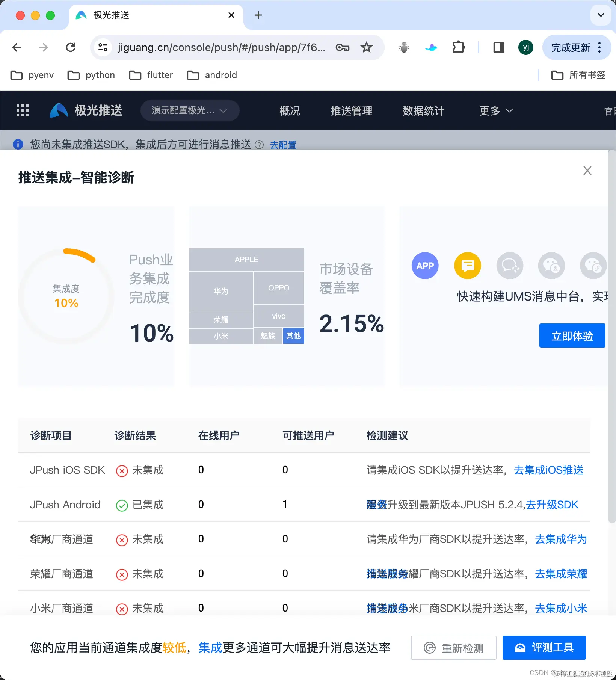Click the browser reload icon

tap(71, 47)
